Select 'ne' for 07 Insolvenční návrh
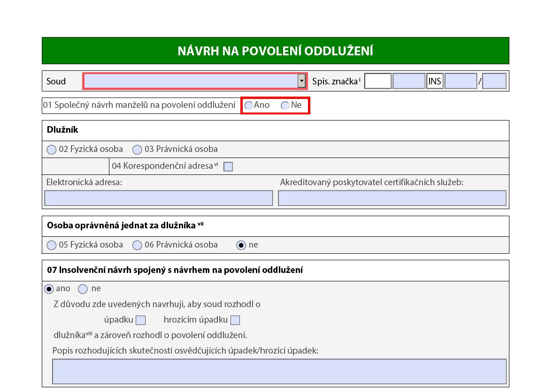The height and width of the screenshot is (392, 554). [83, 289]
